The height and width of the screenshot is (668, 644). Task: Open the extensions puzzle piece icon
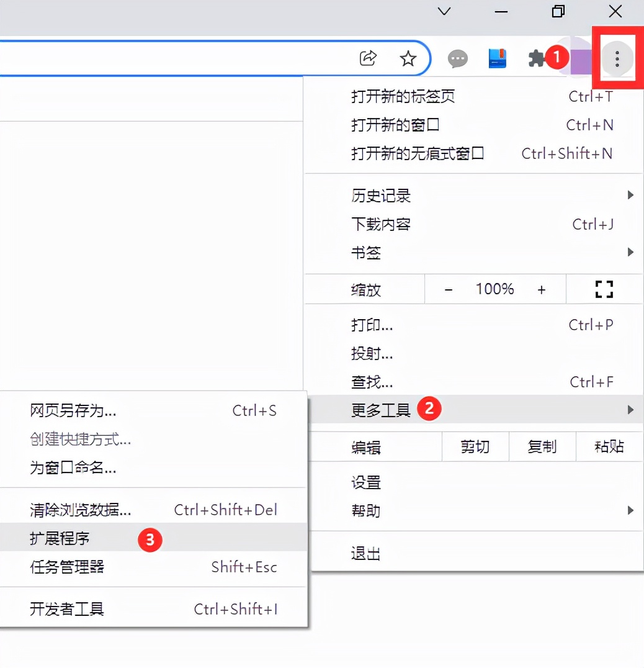coord(536,58)
